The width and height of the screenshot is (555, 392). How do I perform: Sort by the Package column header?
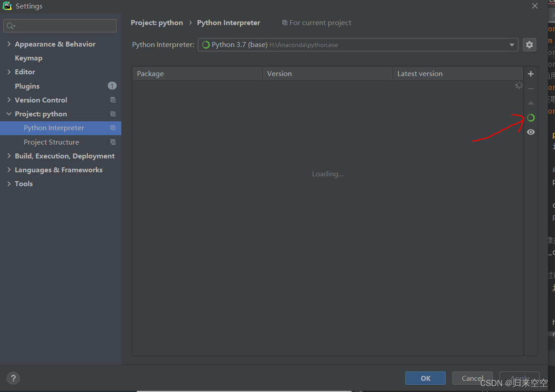[x=197, y=73]
